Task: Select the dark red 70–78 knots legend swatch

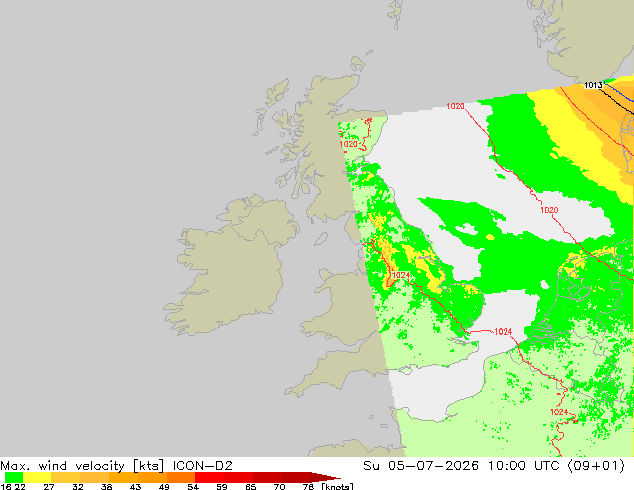Action: pyautogui.click(x=296, y=477)
